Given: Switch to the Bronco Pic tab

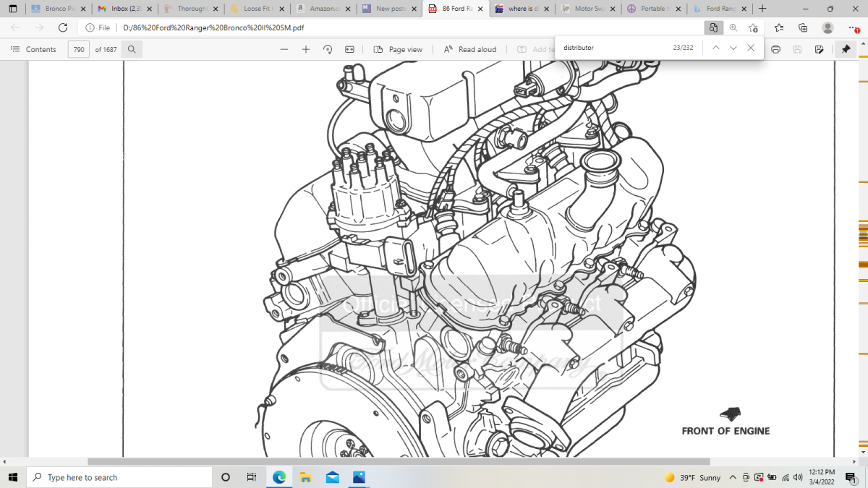Looking at the screenshot, I should 59,9.
